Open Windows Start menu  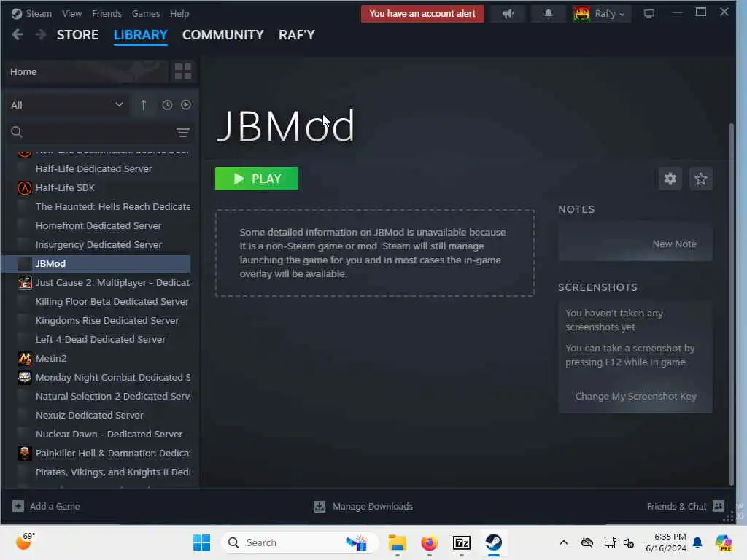(x=201, y=542)
